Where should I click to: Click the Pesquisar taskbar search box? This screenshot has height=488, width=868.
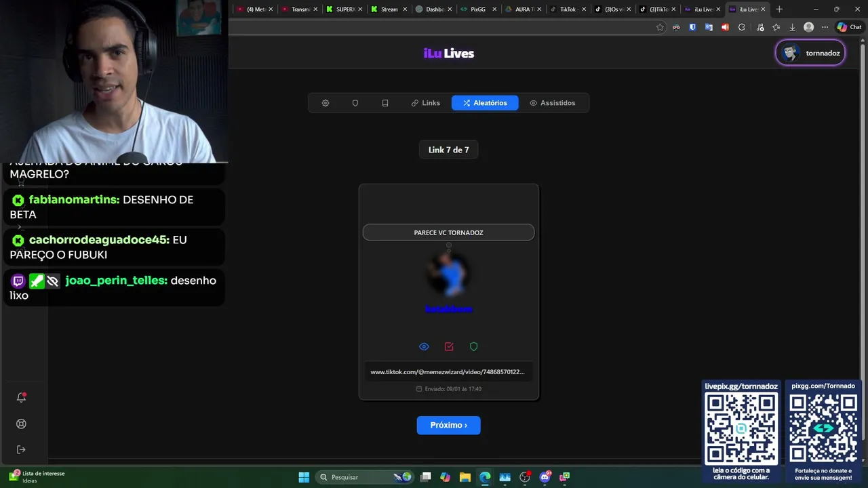pyautogui.click(x=365, y=477)
